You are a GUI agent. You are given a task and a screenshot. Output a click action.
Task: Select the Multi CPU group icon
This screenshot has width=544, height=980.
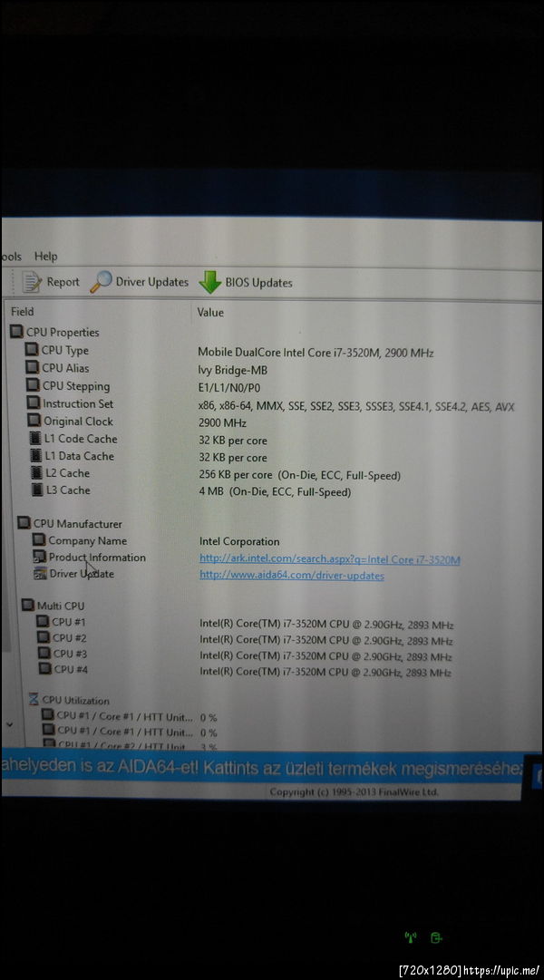tap(27, 605)
